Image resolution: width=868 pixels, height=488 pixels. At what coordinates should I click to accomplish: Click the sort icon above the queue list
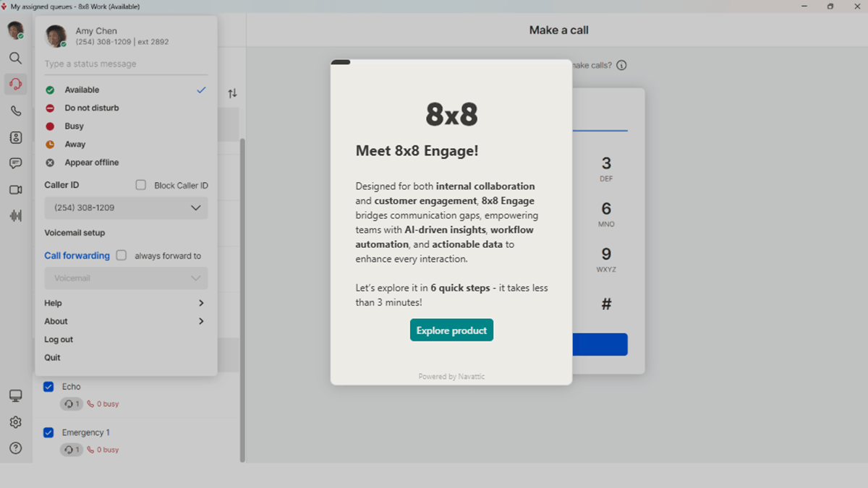pos(232,93)
